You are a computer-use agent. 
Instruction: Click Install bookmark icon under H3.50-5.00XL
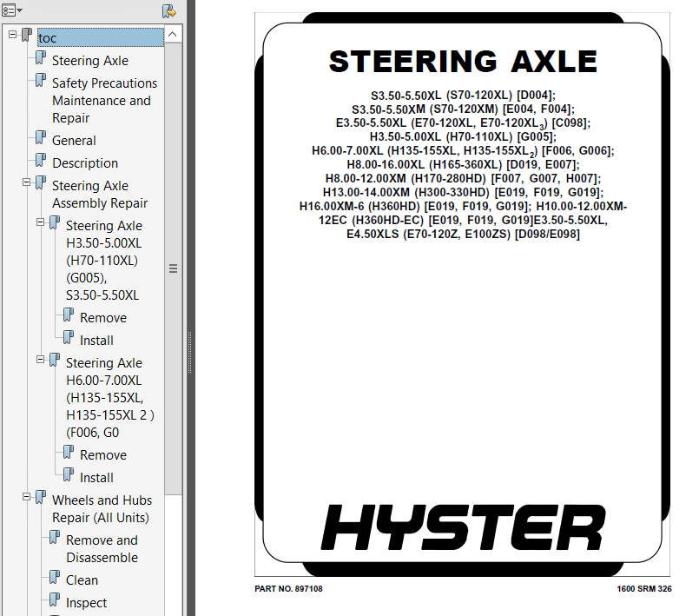pyautogui.click(x=69, y=338)
